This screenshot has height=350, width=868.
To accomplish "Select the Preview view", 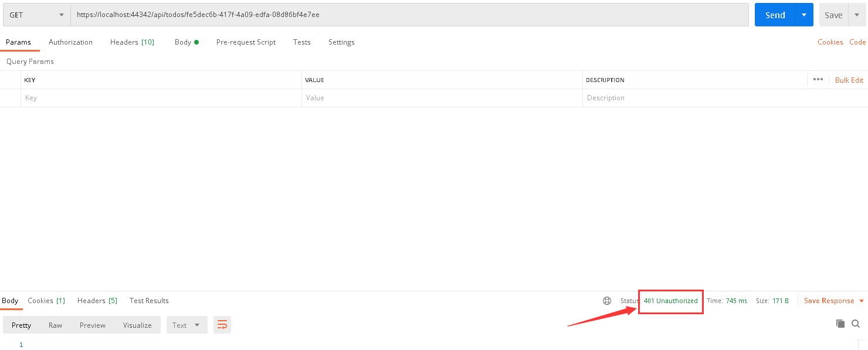I will click(x=93, y=325).
